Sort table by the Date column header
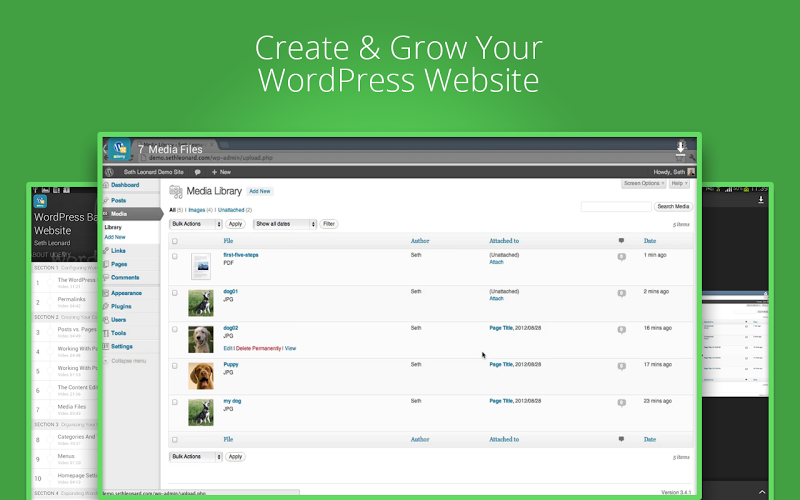Image resolution: width=800 pixels, height=500 pixels. 649,241
